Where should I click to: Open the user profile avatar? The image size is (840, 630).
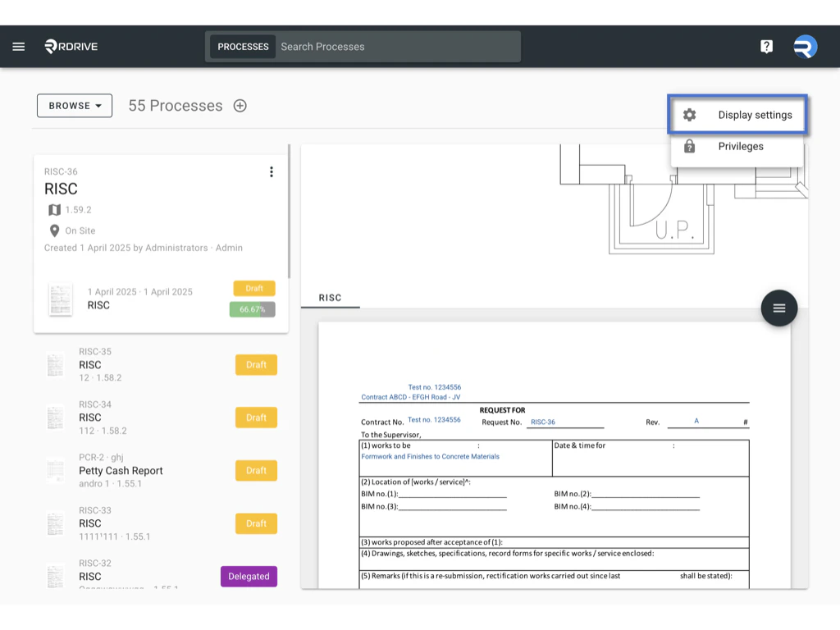[806, 47]
